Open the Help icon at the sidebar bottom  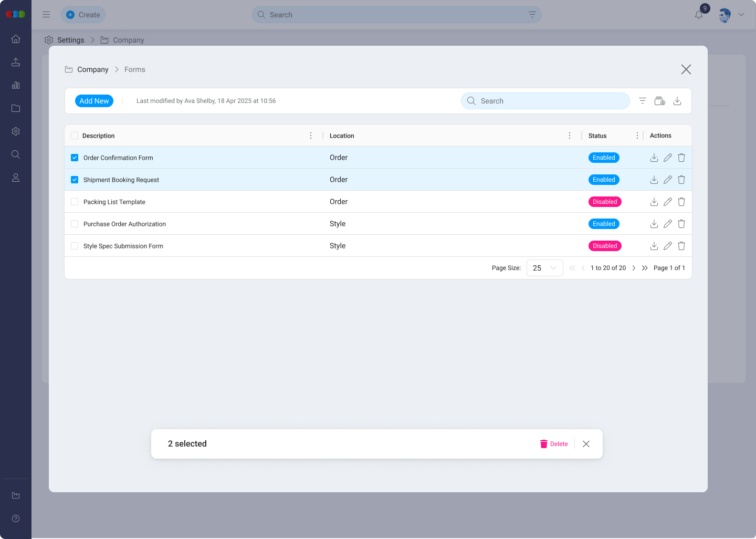point(16,519)
